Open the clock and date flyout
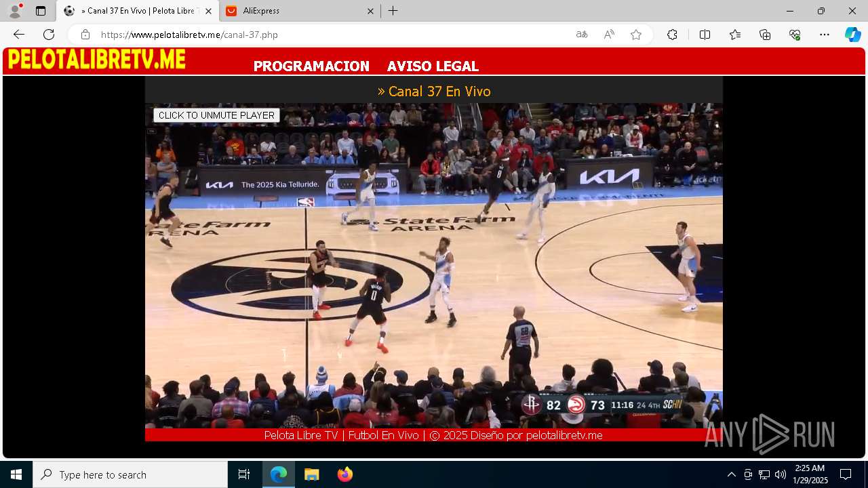The image size is (868, 488). (x=810, y=474)
